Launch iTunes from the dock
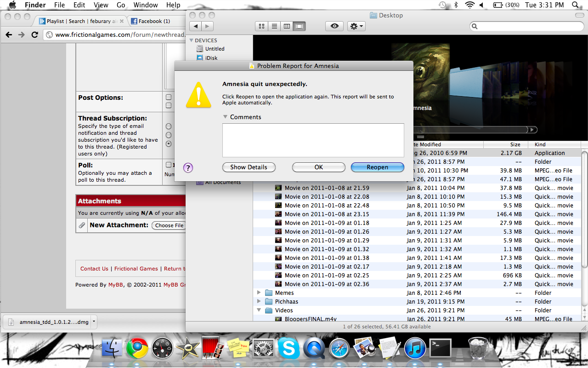588x368 pixels. tap(415, 349)
